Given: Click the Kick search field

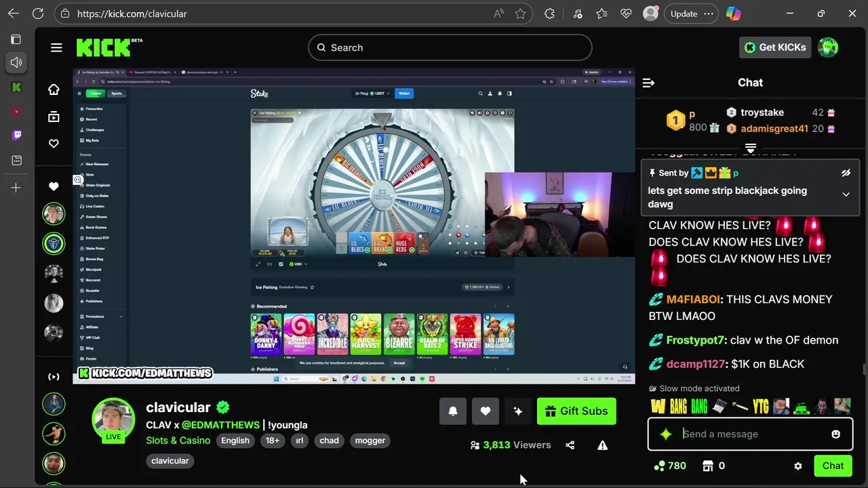Looking at the screenshot, I should 450,47.
